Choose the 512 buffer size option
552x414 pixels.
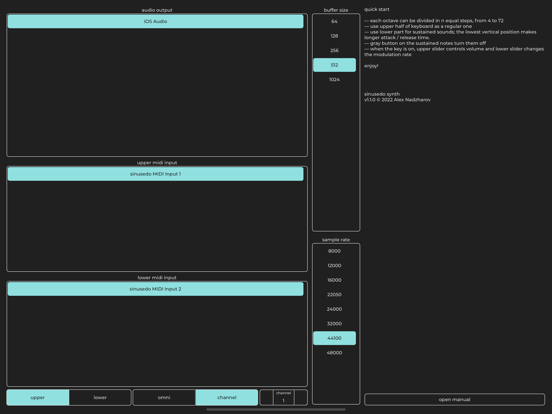[334, 65]
